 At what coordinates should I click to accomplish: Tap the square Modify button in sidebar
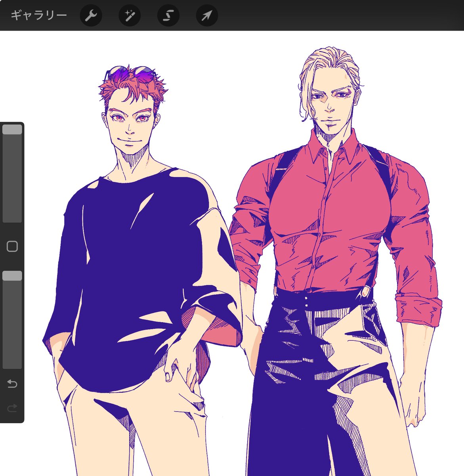[12, 246]
